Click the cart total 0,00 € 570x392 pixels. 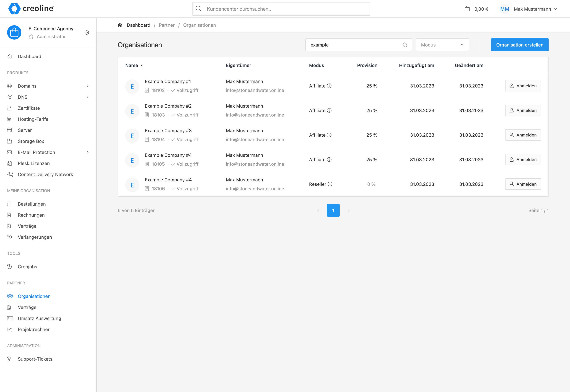(481, 9)
